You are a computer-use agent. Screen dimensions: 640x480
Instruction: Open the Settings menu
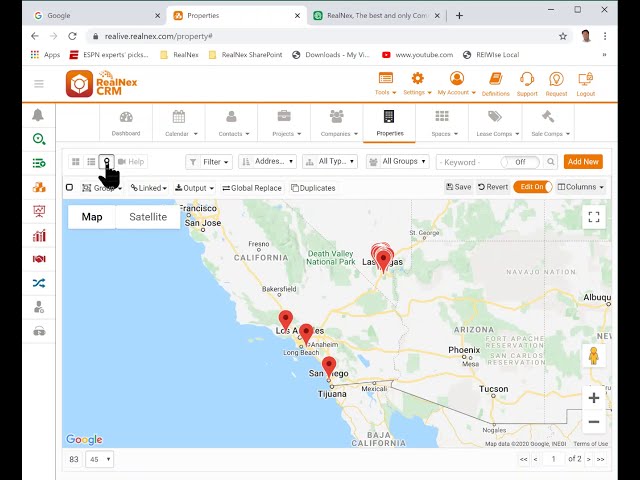coord(417,84)
